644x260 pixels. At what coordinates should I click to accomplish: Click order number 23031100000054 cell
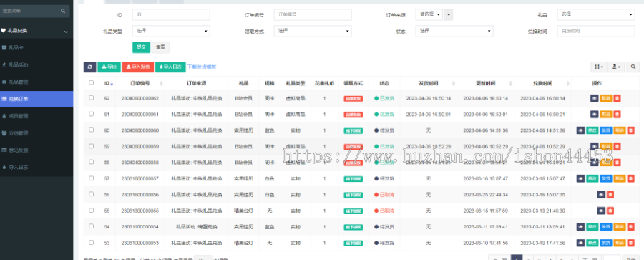tap(140, 226)
